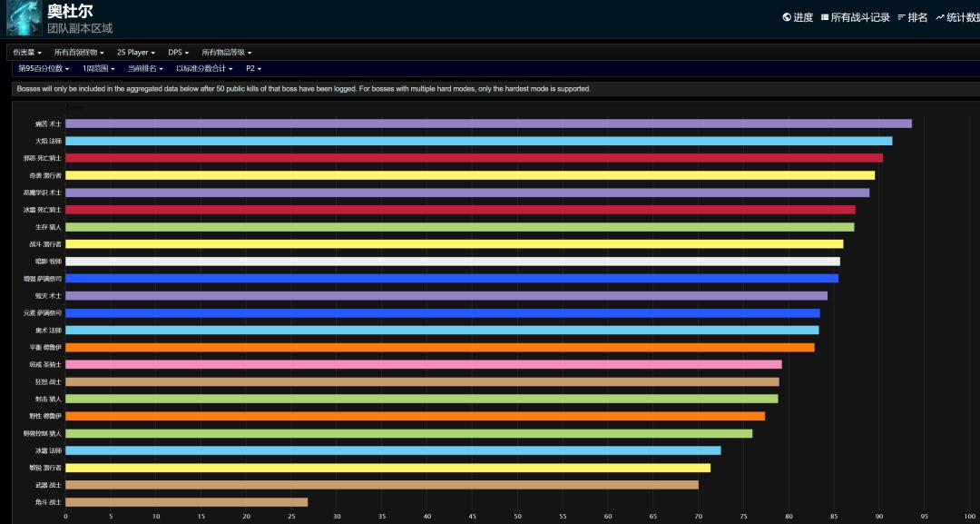The image size is (980, 524).
Task: Expand the DPS role dropdown
Action: tap(178, 53)
